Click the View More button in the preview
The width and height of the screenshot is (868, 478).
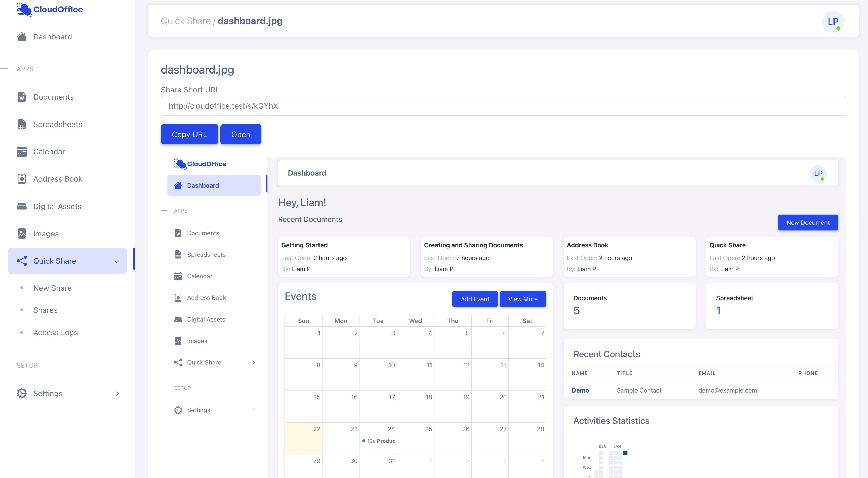pyautogui.click(x=523, y=299)
